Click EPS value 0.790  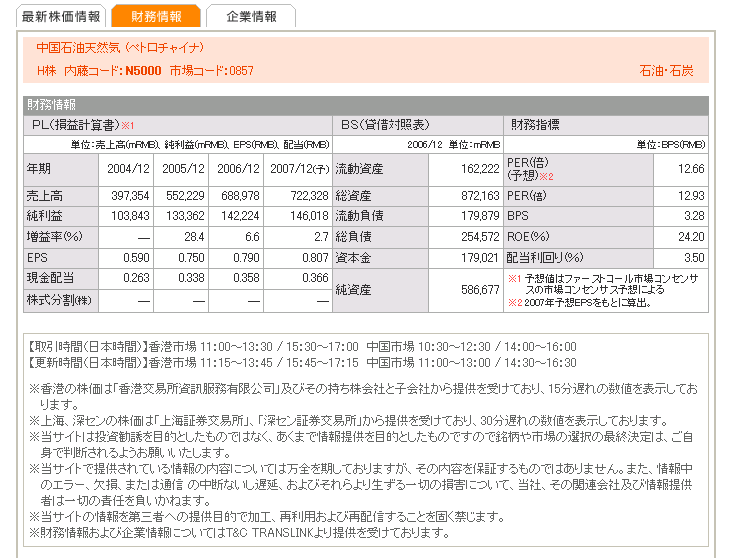246,258
